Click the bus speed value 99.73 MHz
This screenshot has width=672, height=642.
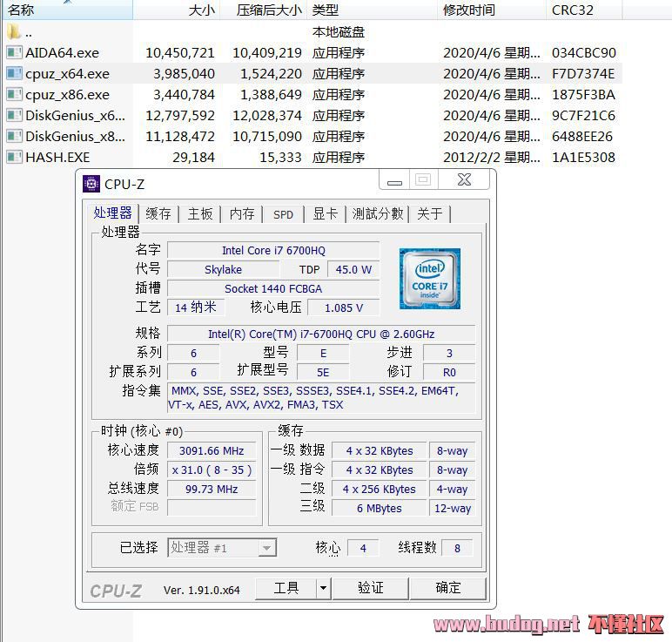click(212, 490)
